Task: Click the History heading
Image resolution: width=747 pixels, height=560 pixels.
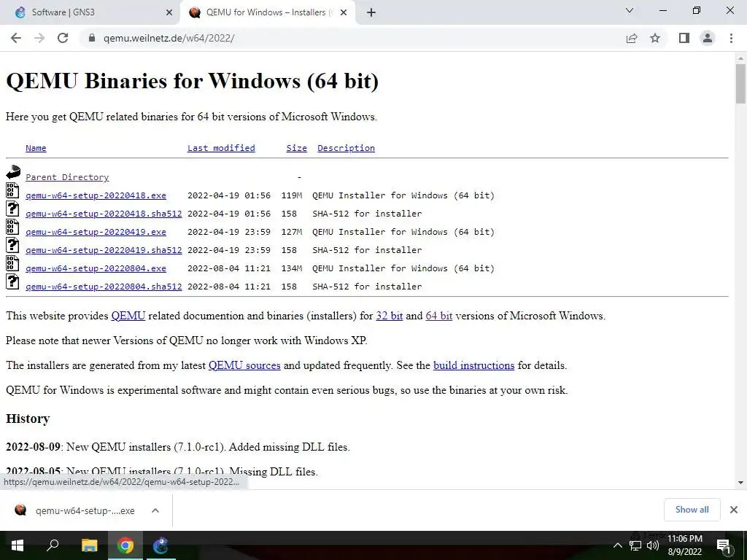Action: click(x=28, y=419)
